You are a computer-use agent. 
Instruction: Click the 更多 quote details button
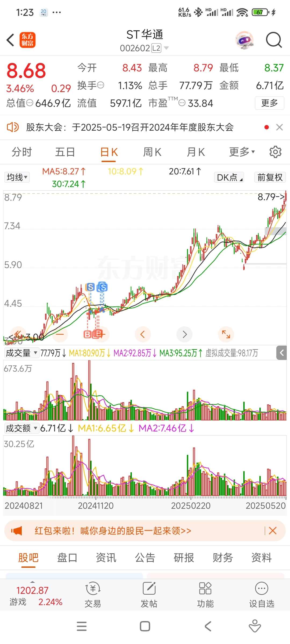point(269,103)
